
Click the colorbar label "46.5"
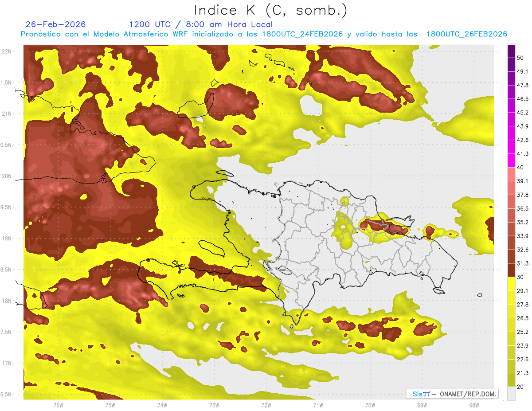tap(523, 99)
